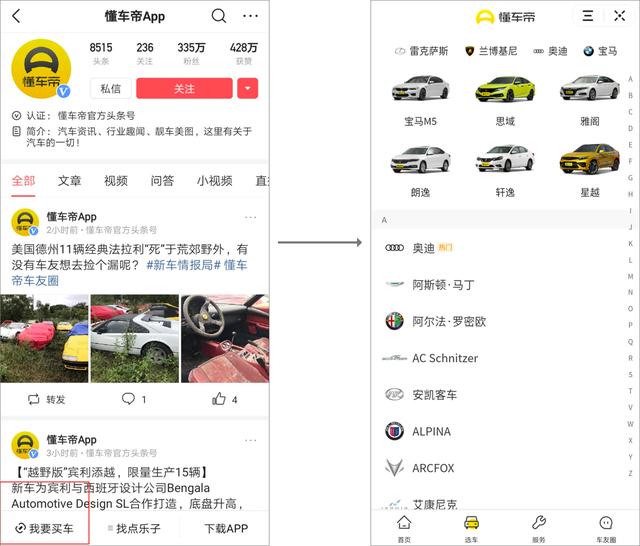Click the red 关注 follow button
This screenshot has width=640, height=546.
pyautogui.click(x=184, y=88)
